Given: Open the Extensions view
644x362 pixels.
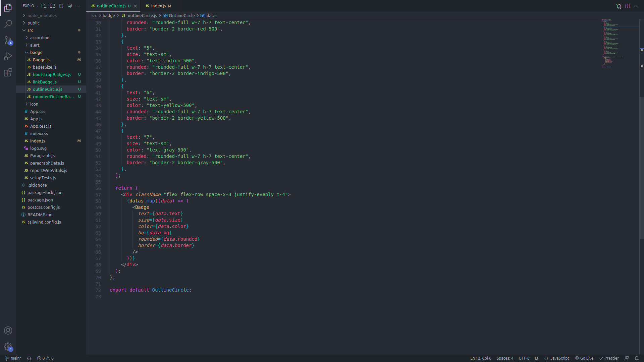Looking at the screenshot, I should [8, 72].
